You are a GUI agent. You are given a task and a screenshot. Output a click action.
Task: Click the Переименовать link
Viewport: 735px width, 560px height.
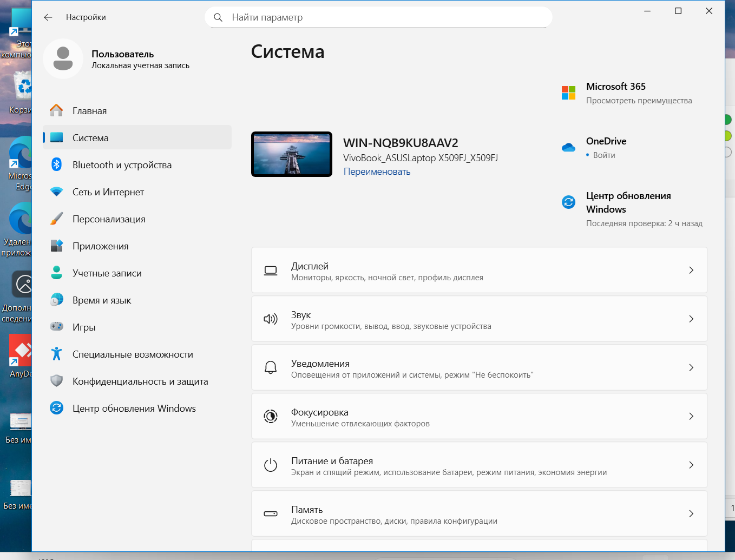pos(377,172)
